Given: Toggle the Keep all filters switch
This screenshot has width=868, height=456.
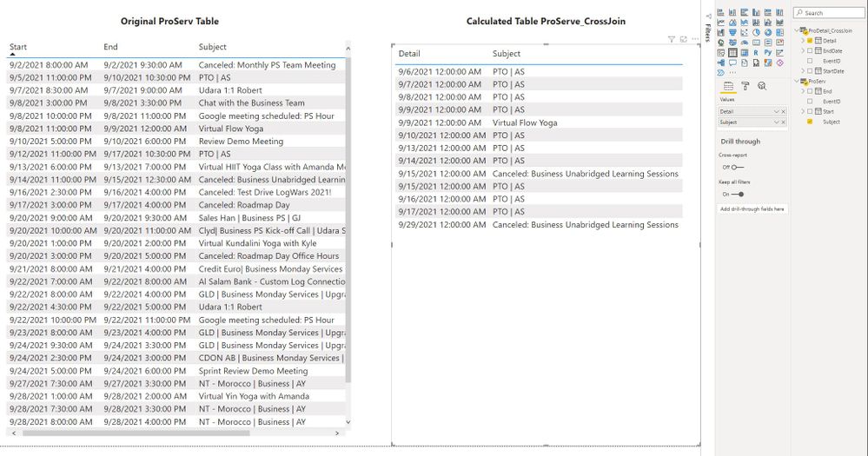Looking at the screenshot, I should coord(737,194).
